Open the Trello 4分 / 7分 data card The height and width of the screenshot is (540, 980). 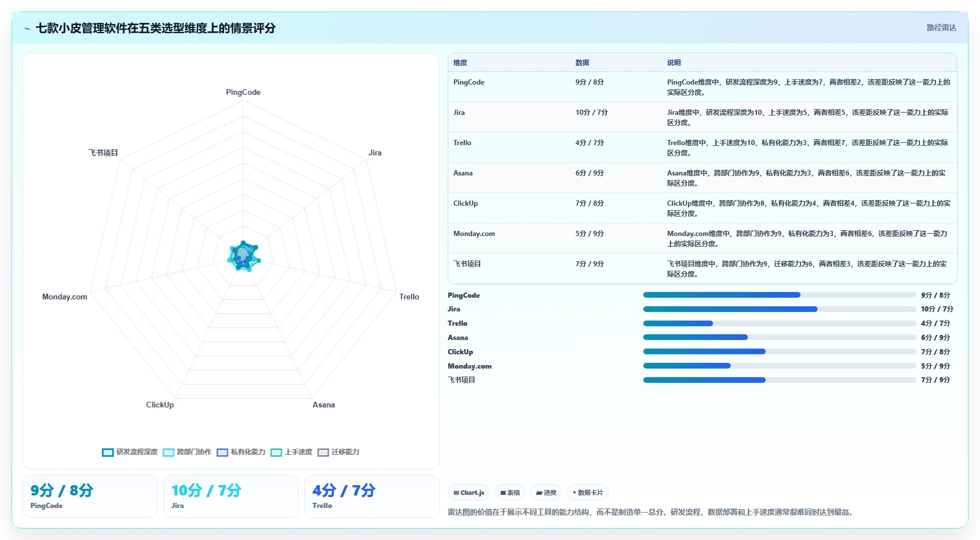click(372, 496)
